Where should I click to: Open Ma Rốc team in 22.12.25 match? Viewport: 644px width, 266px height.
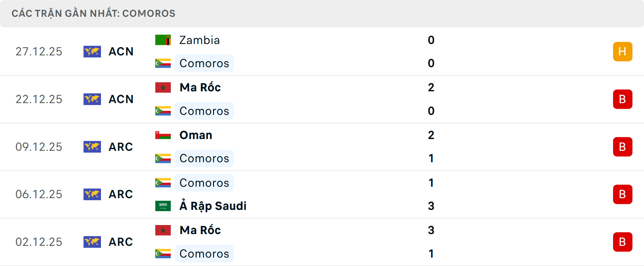(200, 87)
